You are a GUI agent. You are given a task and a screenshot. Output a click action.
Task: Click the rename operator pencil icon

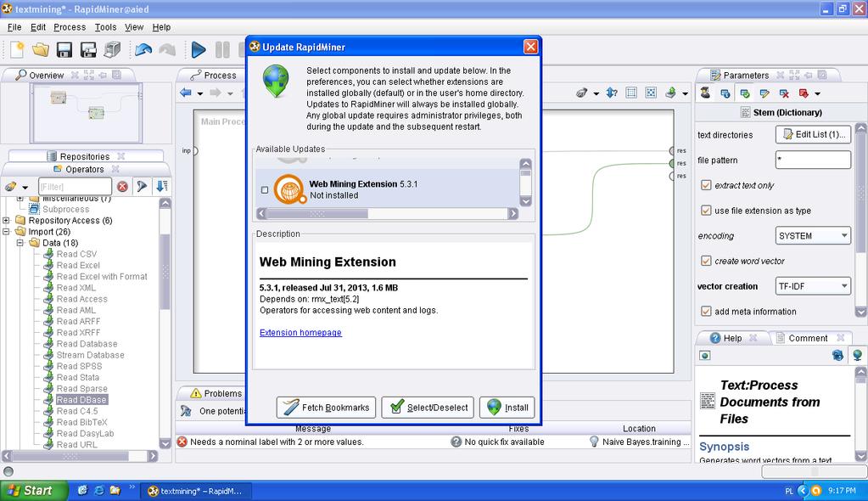[764, 93]
